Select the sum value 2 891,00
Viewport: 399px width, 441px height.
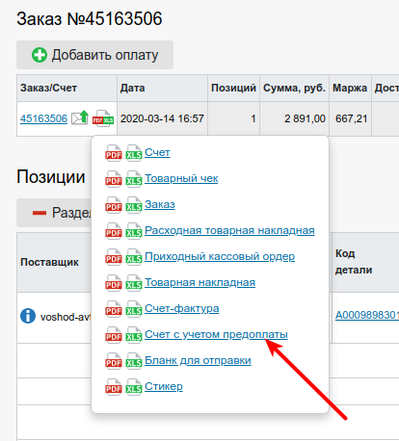click(305, 118)
